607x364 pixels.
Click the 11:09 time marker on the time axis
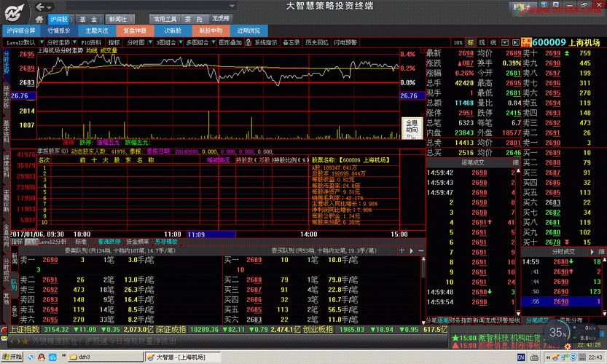tap(211, 234)
